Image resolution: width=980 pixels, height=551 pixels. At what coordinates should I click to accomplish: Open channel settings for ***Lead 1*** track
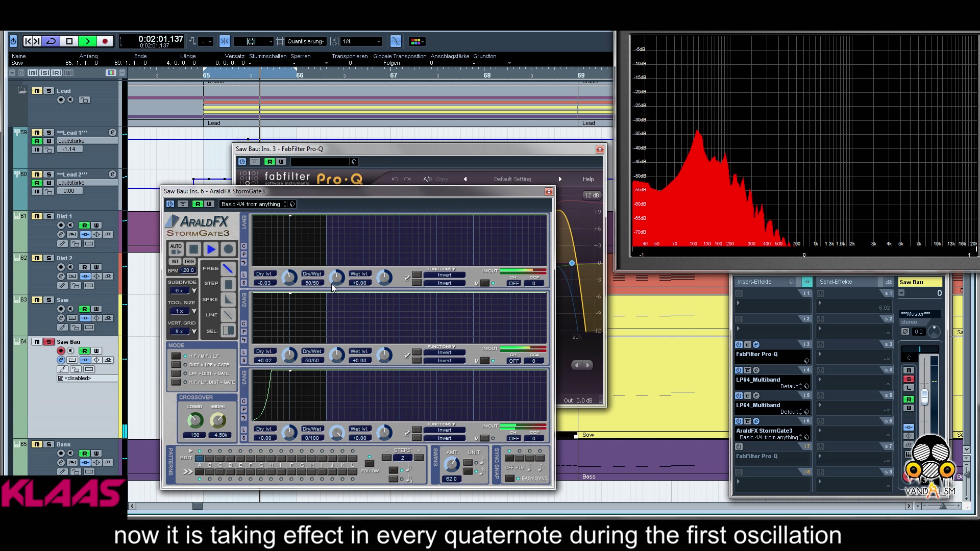click(x=112, y=133)
